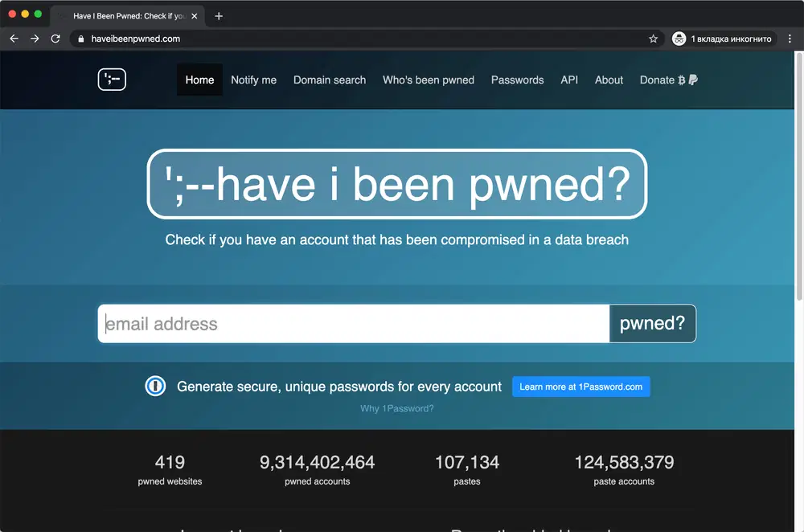Screen dimensions: 804x532
Task: Click the email address input field
Action: point(354,323)
